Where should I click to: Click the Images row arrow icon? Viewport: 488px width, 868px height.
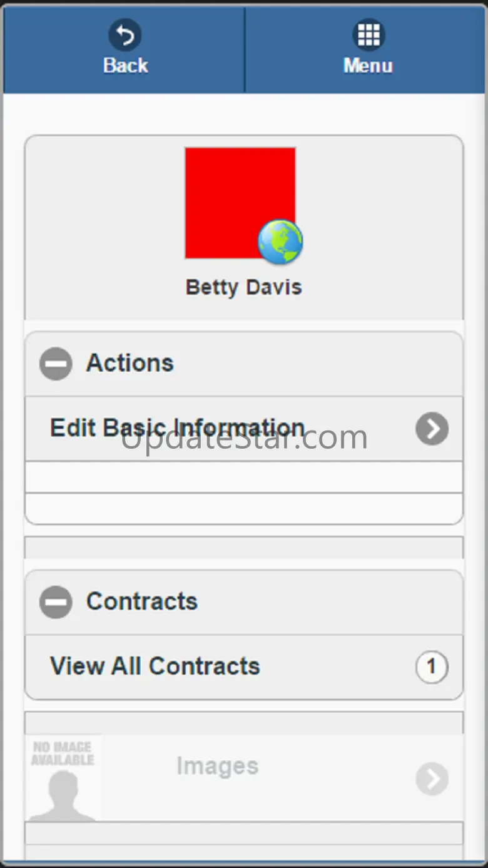click(432, 779)
